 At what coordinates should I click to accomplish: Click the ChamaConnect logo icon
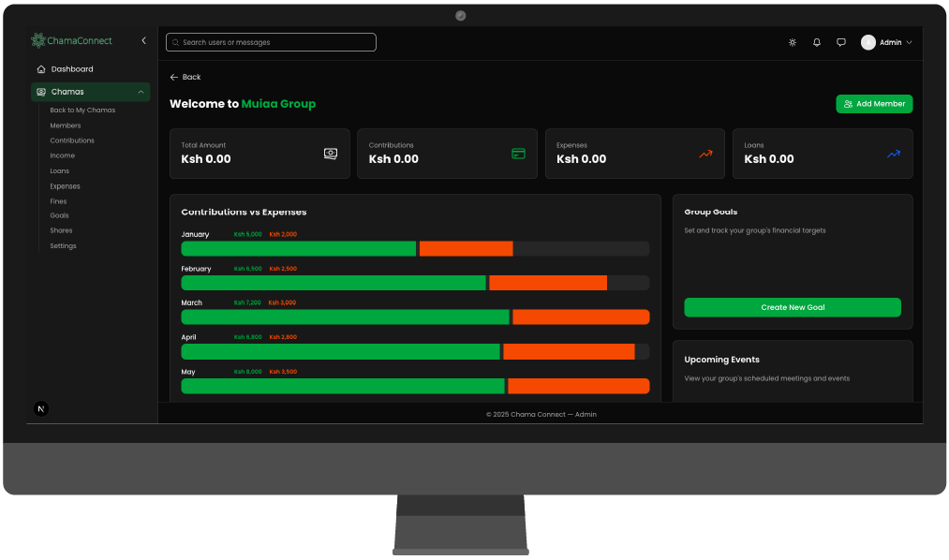tap(37, 40)
